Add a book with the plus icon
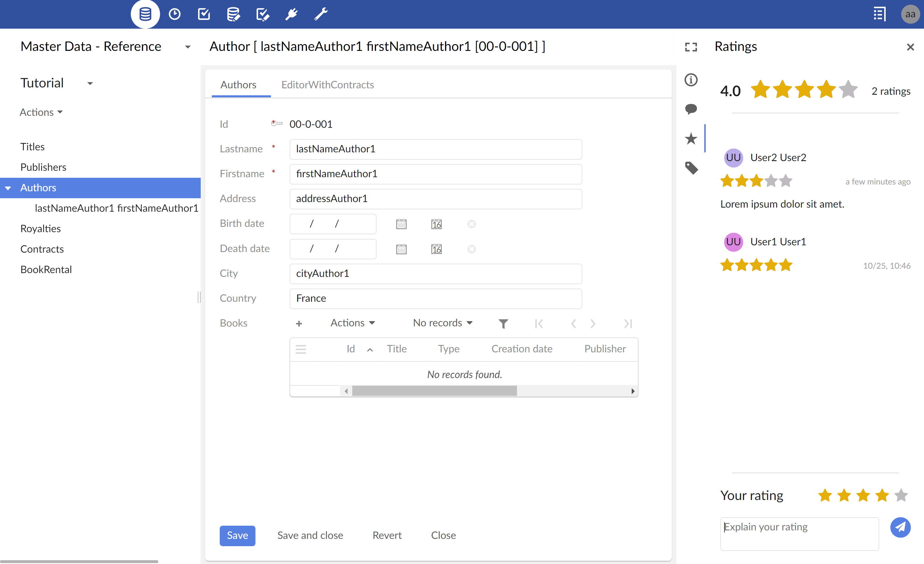The image size is (924, 564). pyautogui.click(x=299, y=323)
